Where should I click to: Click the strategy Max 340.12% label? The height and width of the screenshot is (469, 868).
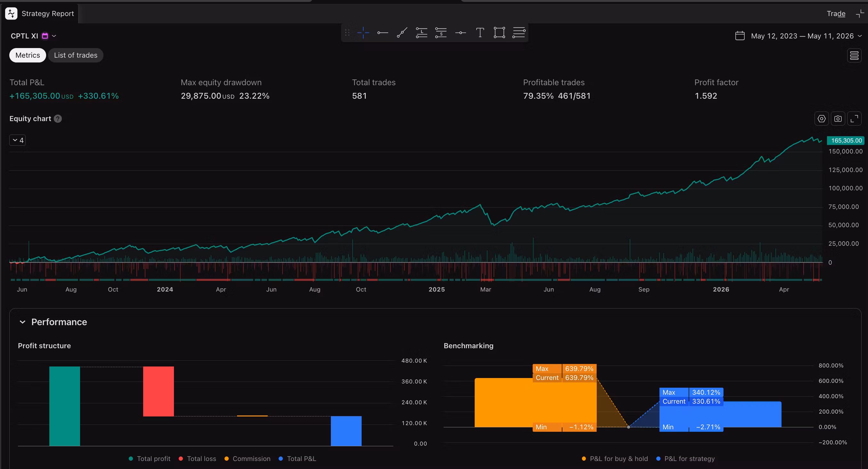pos(691,392)
